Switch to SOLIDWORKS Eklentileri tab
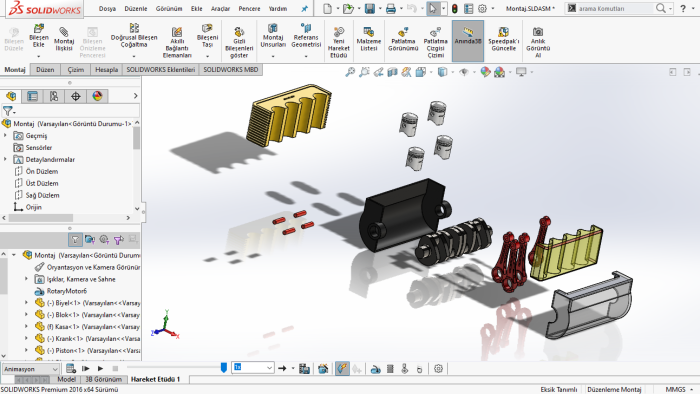 tap(161, 70)
